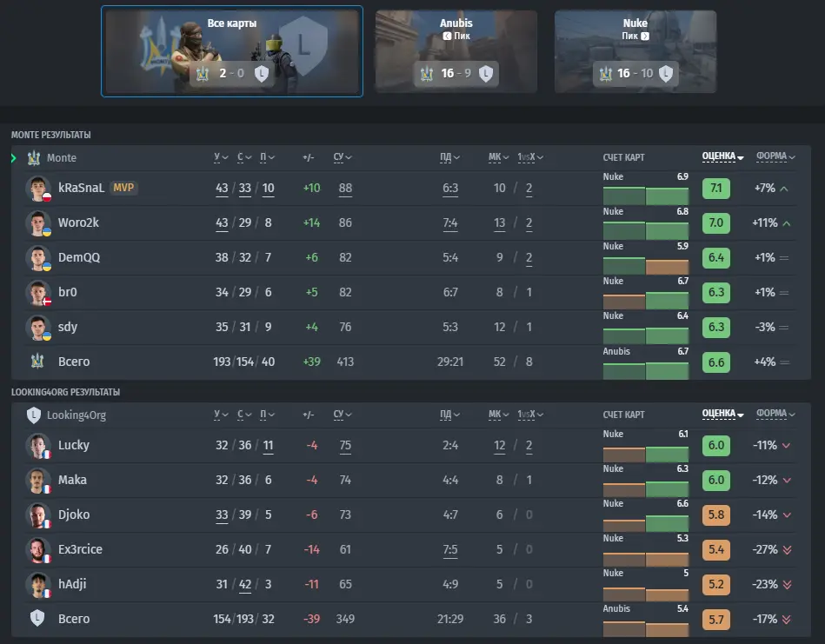Click DemQQ's player avatar

[38, 258]
